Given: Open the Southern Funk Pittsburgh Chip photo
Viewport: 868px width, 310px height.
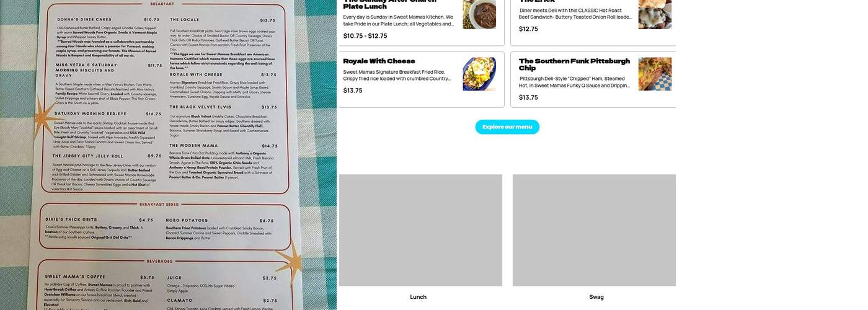Looking at the screenshot, I should 655,74.
